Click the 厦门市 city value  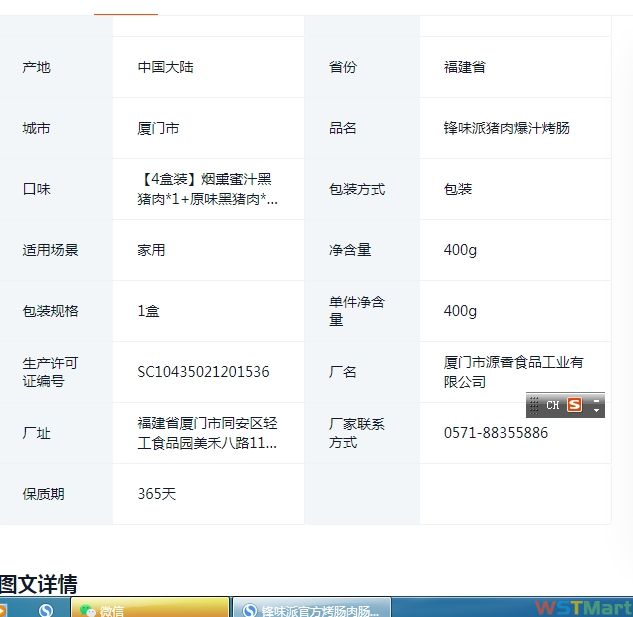click(158, 128)
